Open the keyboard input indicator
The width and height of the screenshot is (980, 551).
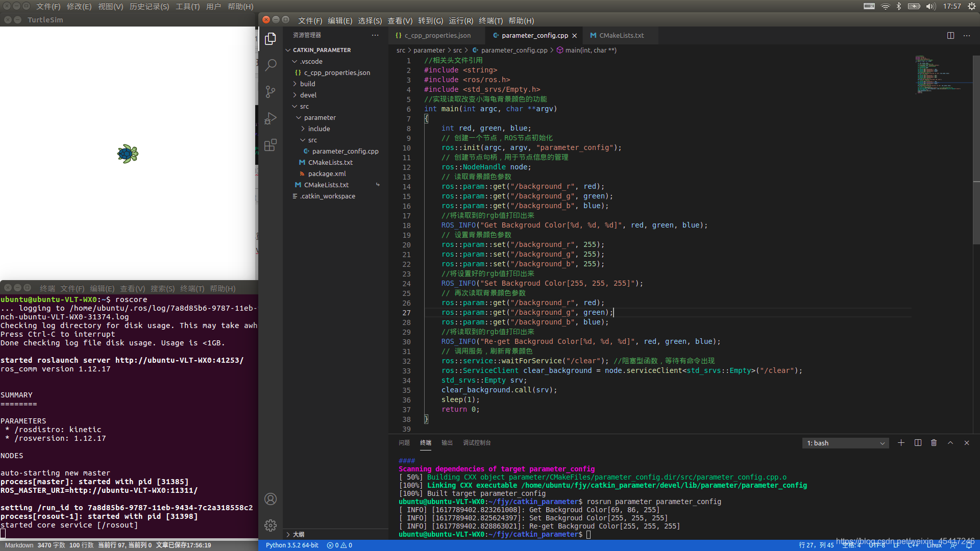click(x=869, y=6)
